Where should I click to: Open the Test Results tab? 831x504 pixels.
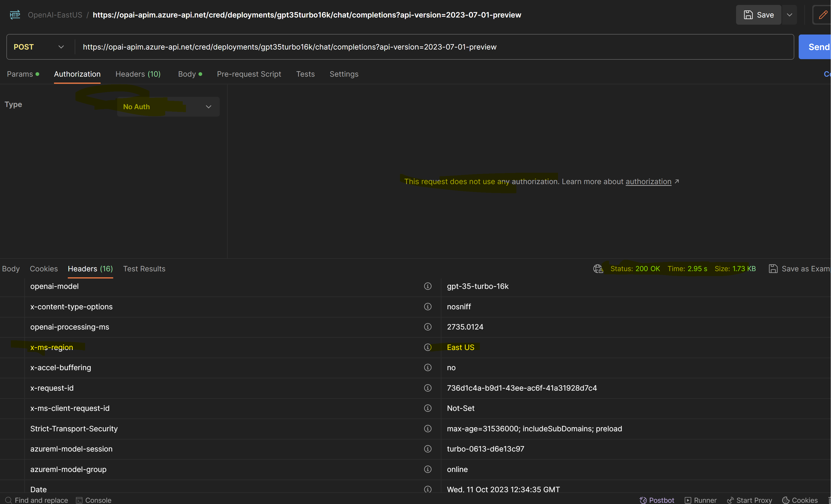coord(144,269)
